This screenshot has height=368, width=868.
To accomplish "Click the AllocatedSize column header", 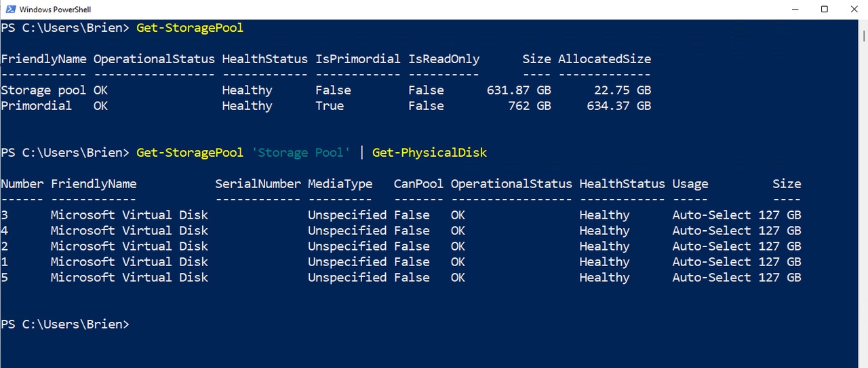I will (x=604, y=59).
